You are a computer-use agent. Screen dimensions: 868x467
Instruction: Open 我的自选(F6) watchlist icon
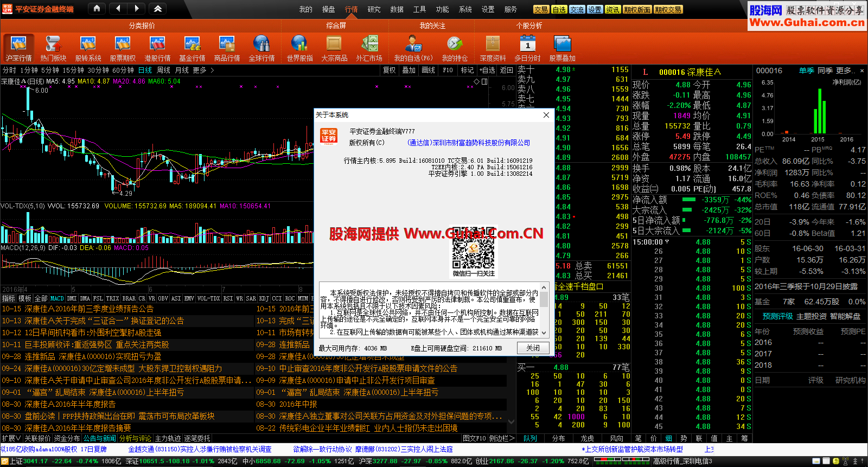click(413, 48)
